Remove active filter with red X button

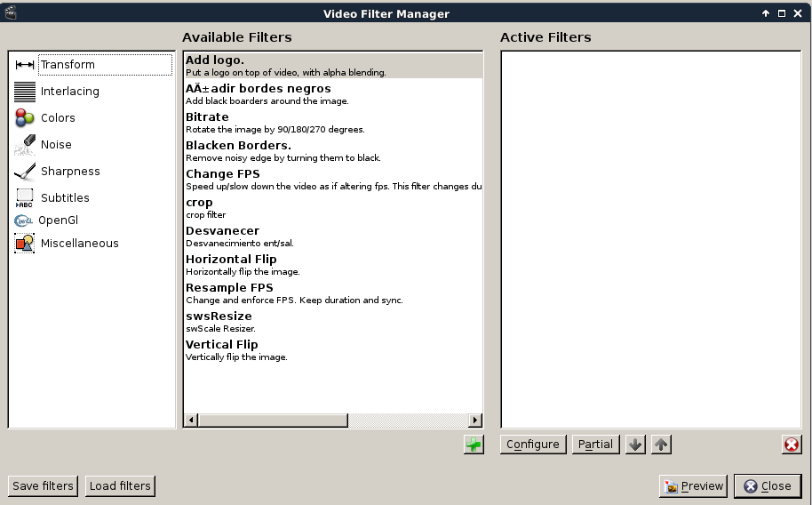click(792, 445)
